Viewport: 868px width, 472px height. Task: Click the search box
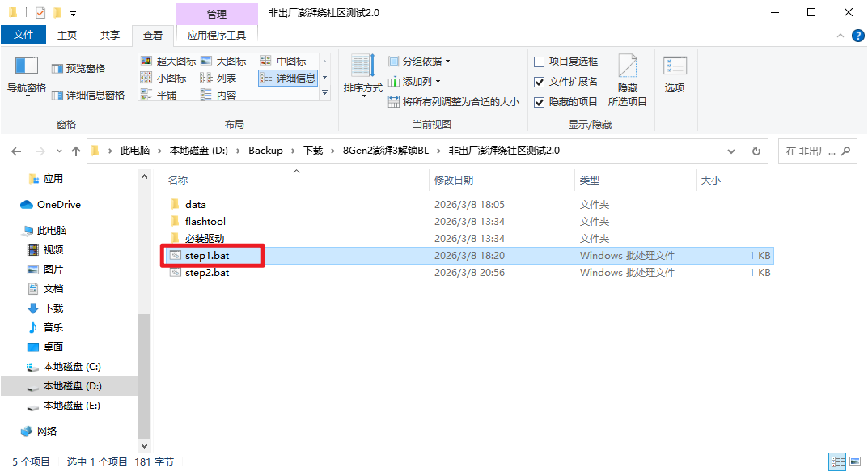coord(817,151)
